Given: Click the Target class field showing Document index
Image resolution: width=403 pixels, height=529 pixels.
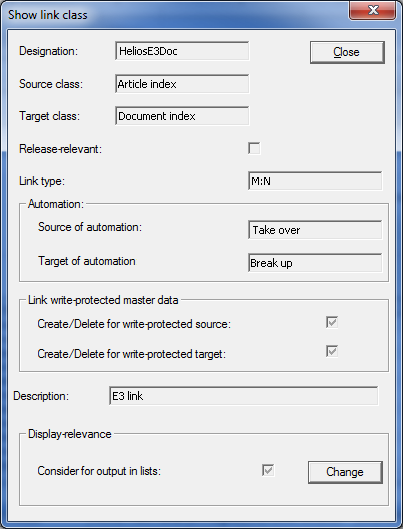Looking at the screenshot, I should (x=182, y=116).
